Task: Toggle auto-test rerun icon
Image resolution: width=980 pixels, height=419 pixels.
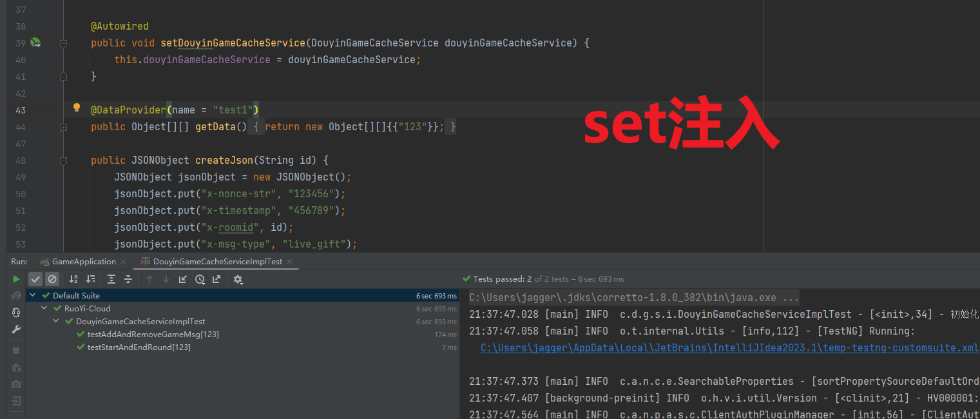Action: click(17, 313)
